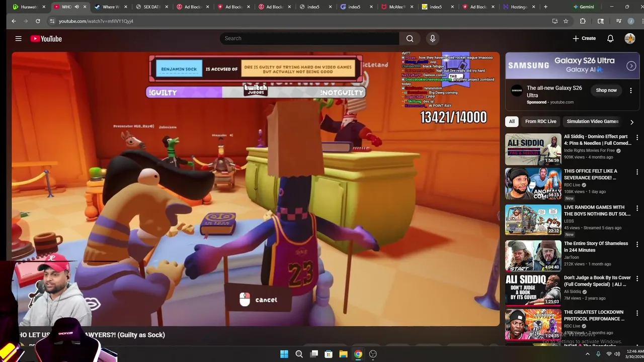
Task: Open 'LIVE RANDOM GAMES WITH THE BOYS' thumbnail
Action: [533, 220]
